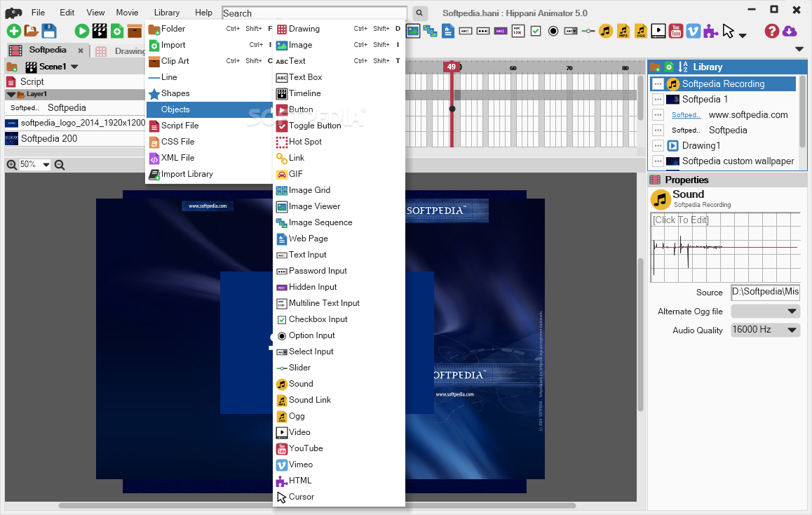Click the purple cloud download icon

pos(790,31)
